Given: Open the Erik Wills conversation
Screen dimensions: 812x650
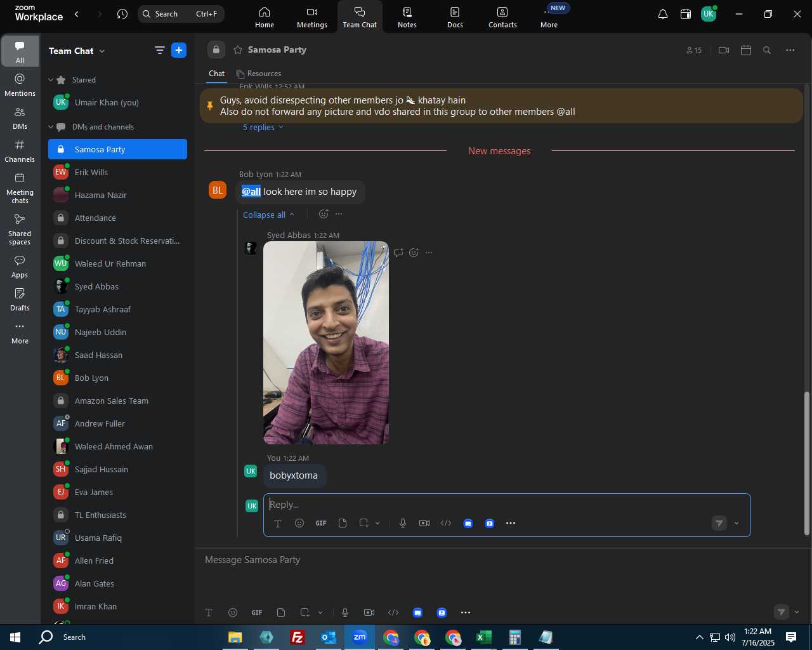Looking at the screenshot, I should pyautogui.click(x=118, y=172).
